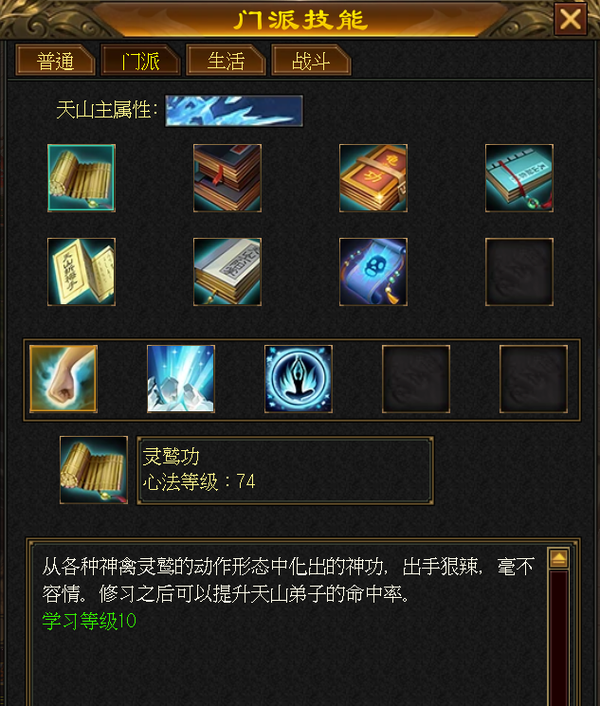Switch to the 普通 tab

[55, 60]
